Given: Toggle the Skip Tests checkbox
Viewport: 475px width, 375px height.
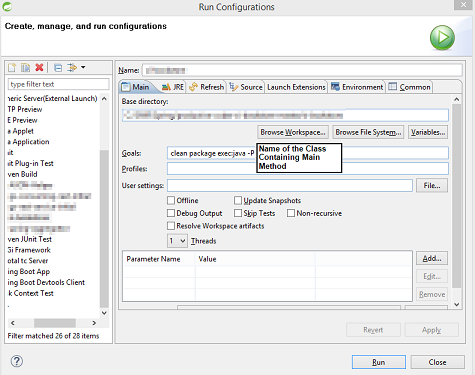Looking at the screenshot, I should pos(238,213).
